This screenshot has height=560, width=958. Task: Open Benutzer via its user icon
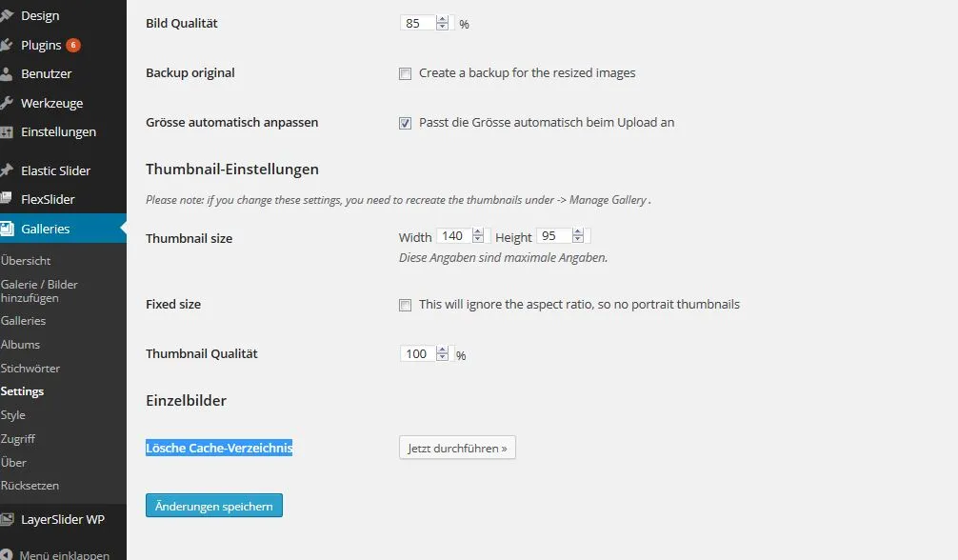pos(6,74)
